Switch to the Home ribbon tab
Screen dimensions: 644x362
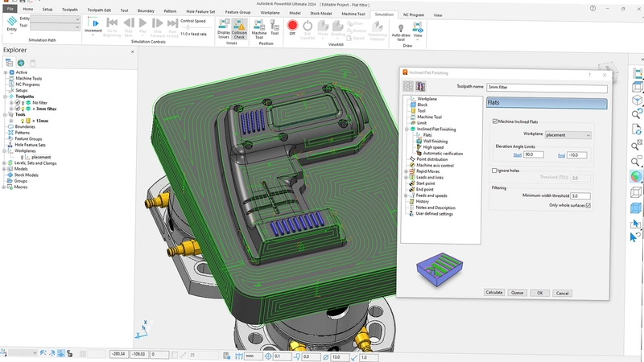pyautogui.click(x=28, y=9)
